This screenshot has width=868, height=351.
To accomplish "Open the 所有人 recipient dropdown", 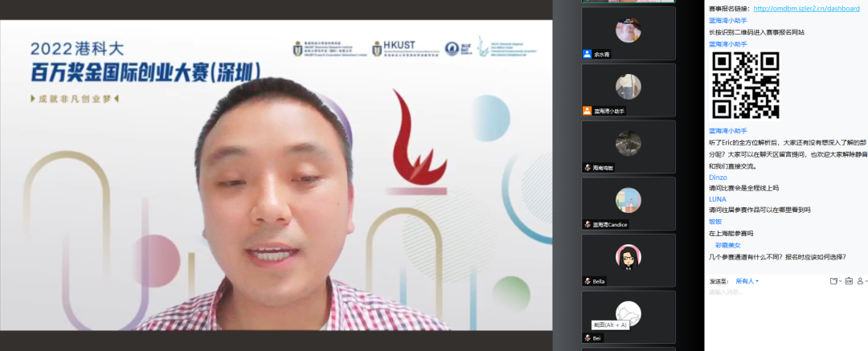I will (x=747, y=281).
